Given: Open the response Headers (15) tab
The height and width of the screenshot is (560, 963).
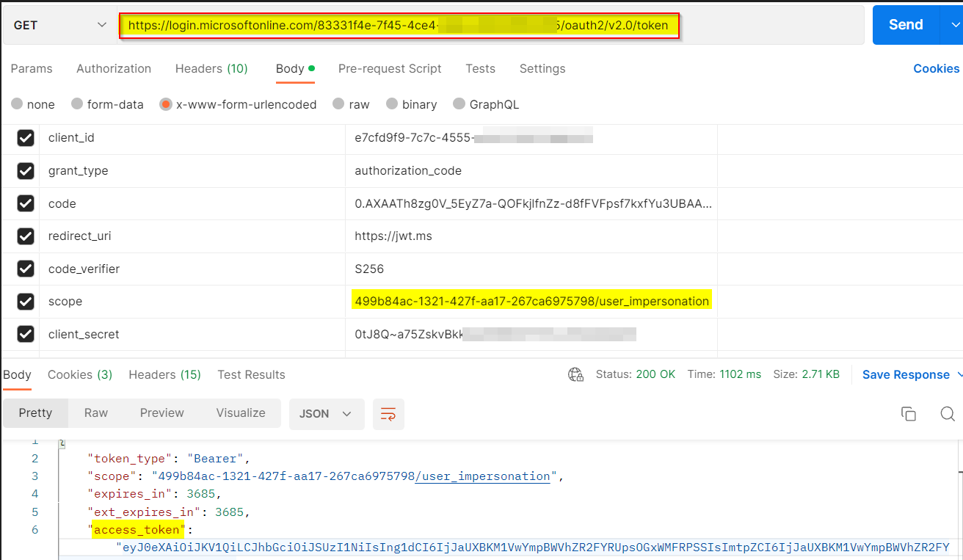Looking at the screenshot, I should click(x=164, y=374).
